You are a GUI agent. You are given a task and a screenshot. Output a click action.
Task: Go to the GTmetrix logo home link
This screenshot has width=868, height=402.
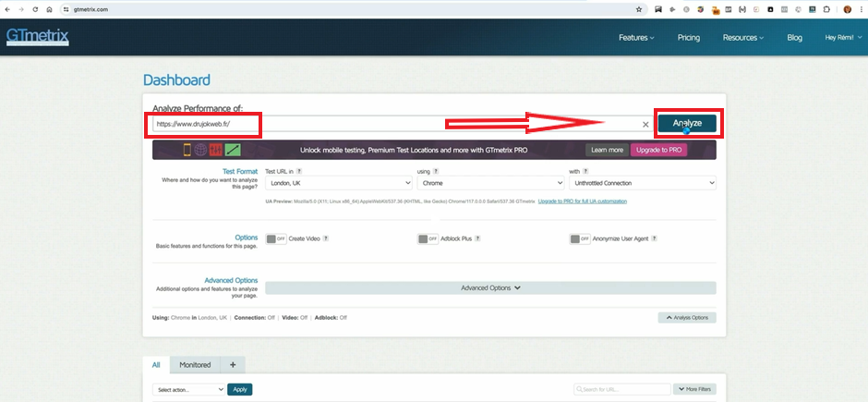(x=38, y=37)
